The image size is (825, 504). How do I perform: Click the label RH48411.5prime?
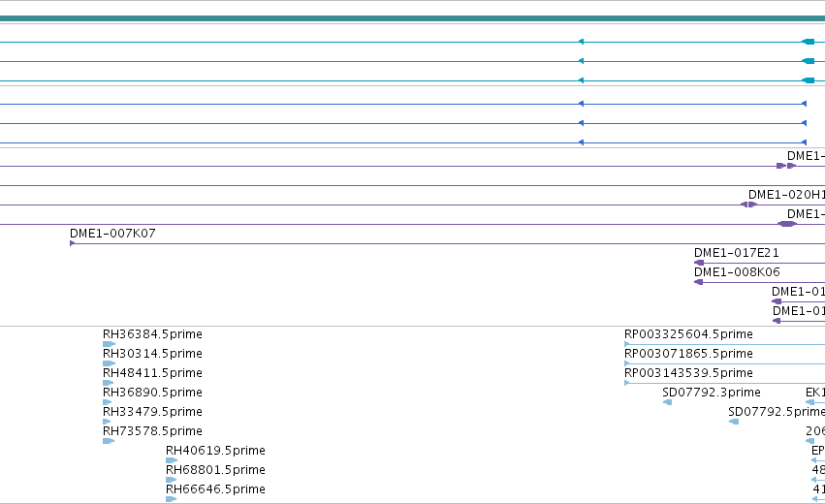[152, 373]
